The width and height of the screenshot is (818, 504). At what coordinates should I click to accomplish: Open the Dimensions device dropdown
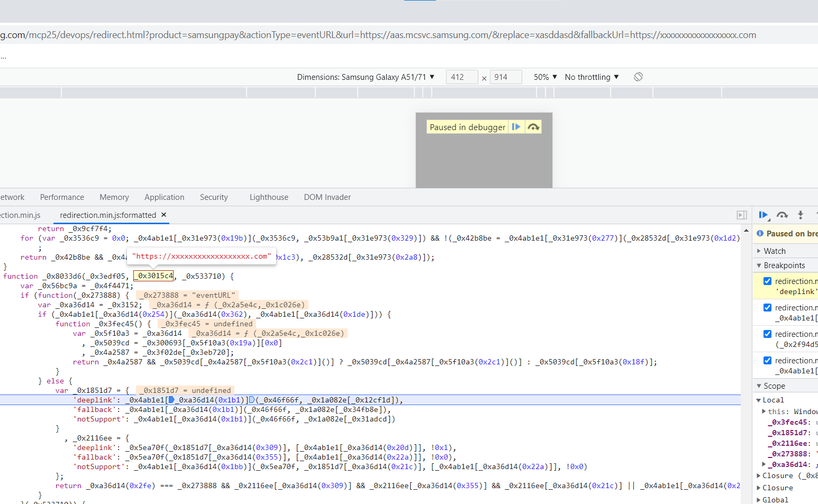click(366, 77)
